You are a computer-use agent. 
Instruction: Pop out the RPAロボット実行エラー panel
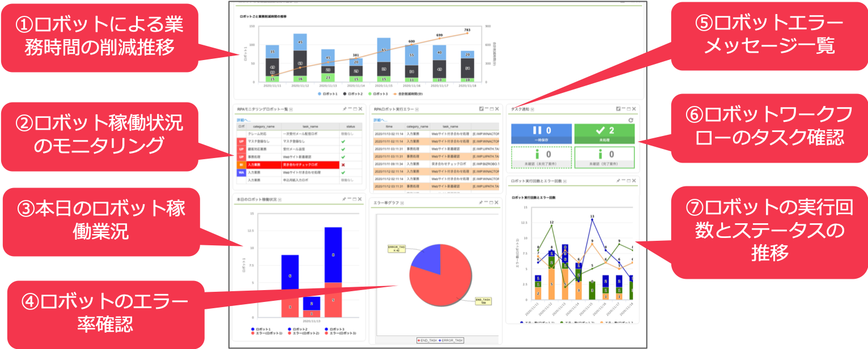click(482, 109)
